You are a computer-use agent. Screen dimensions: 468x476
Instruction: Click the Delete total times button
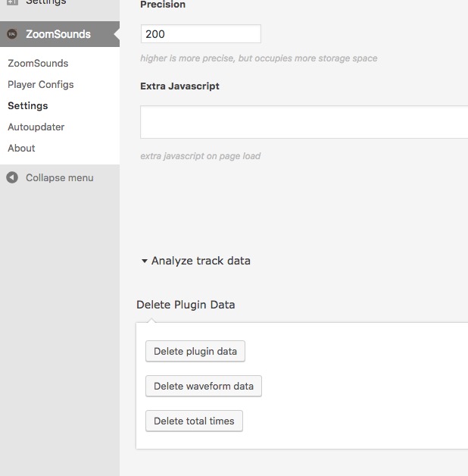coord(194,421)
